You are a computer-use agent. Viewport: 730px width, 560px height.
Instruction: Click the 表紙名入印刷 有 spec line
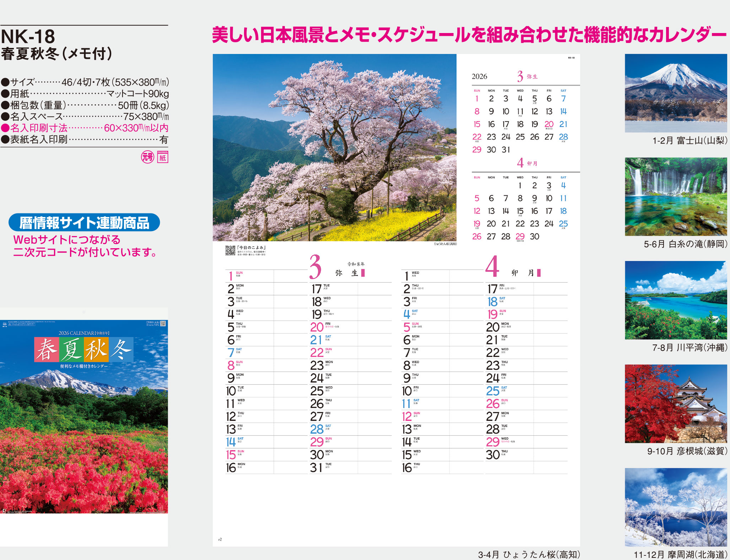[85, 140]
